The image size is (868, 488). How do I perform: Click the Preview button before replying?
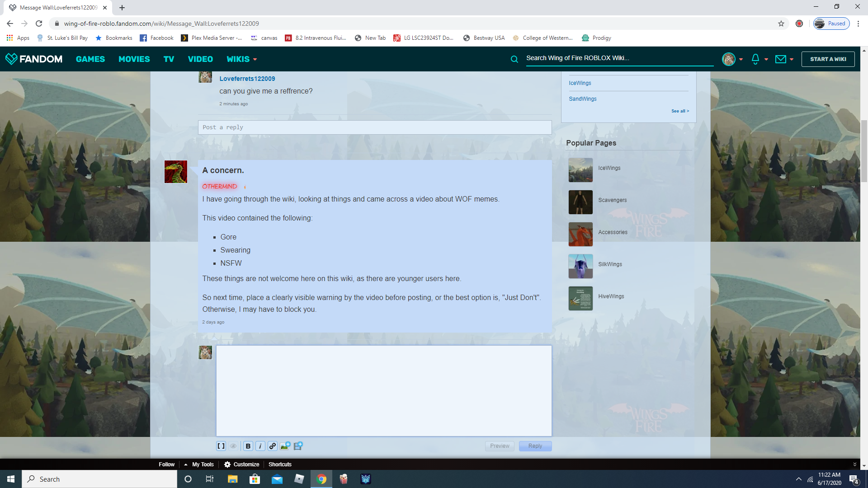pyautogui.click(x=500, y=446)
